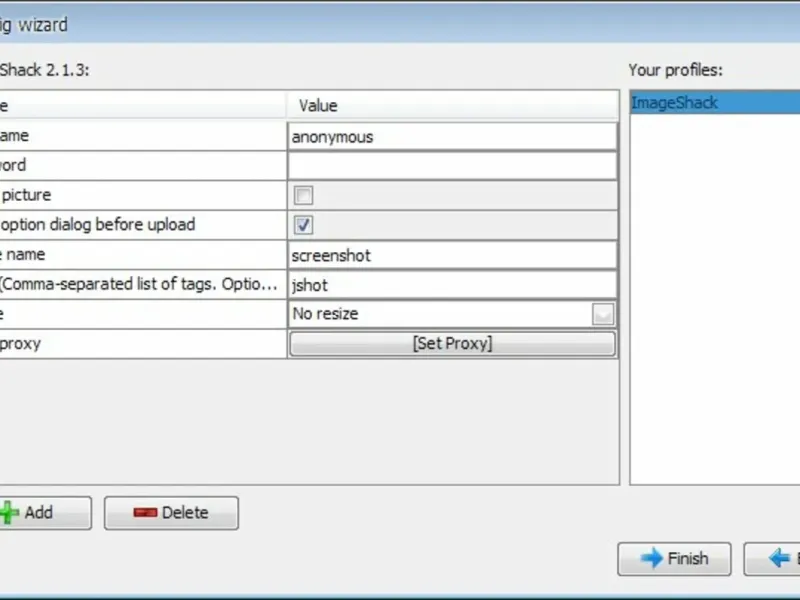The image size is (800, 600).
Task: Click the proxy row label
Action: [x=20, y=344]
